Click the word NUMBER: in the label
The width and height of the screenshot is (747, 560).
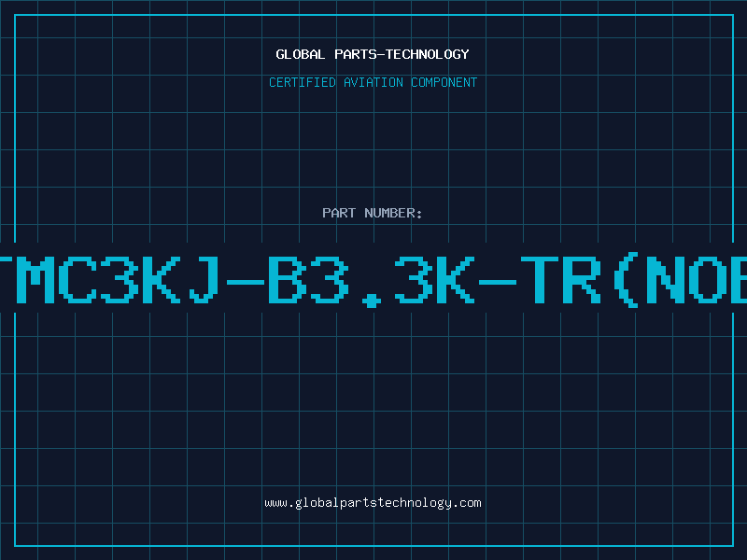pyautogui.click(x=393, y=213)
